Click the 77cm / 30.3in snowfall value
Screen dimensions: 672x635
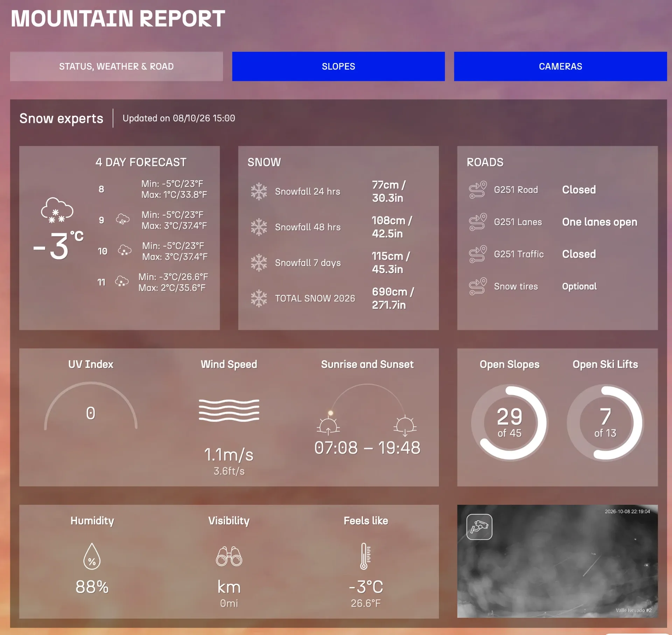[x=388, y=191]
